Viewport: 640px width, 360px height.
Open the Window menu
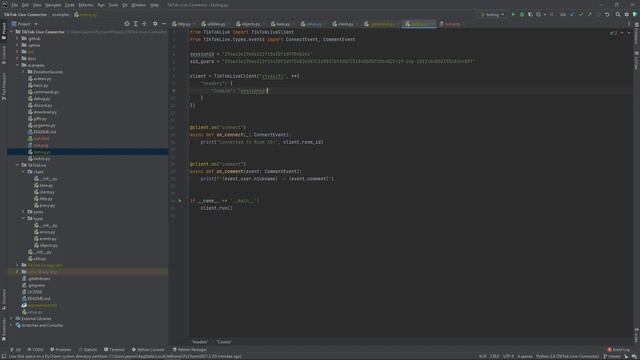point(139,5)
